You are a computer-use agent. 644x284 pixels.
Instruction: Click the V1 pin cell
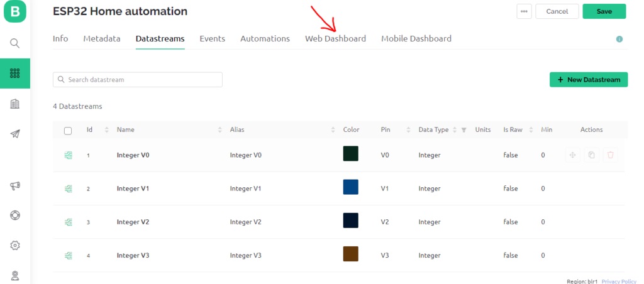(x=385, y=188)
